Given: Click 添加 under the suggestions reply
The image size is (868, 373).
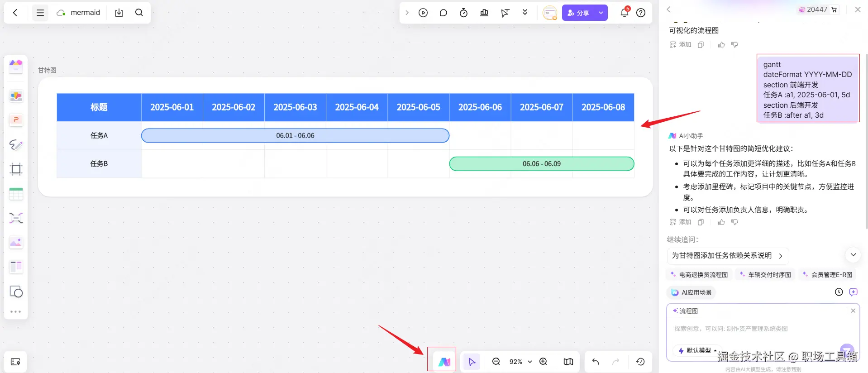Looking at the screenshot, I should coord(680,222).
